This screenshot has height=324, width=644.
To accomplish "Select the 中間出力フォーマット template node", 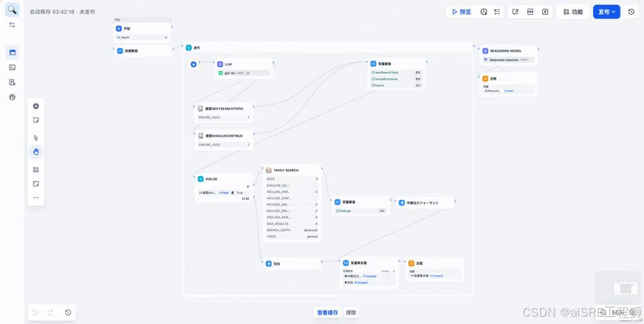I will coord(425,203).
